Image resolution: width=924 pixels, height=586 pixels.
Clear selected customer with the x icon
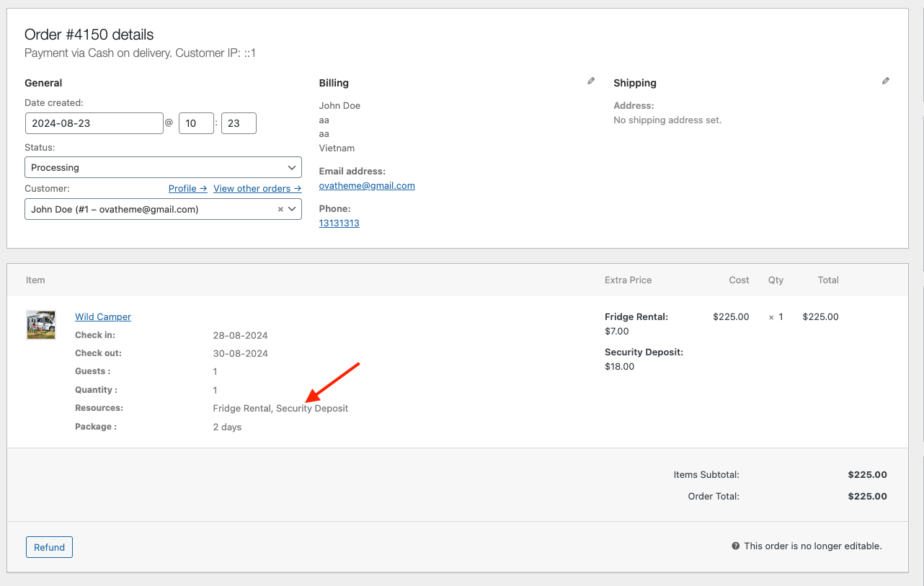[x=280, y=210]
